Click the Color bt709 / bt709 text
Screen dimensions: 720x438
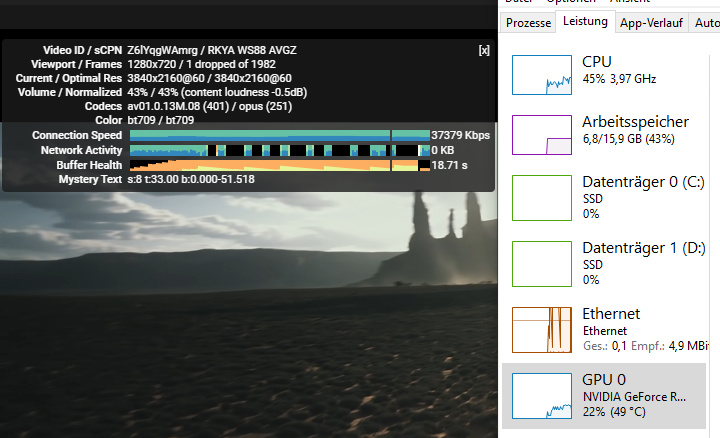point(161,120)
